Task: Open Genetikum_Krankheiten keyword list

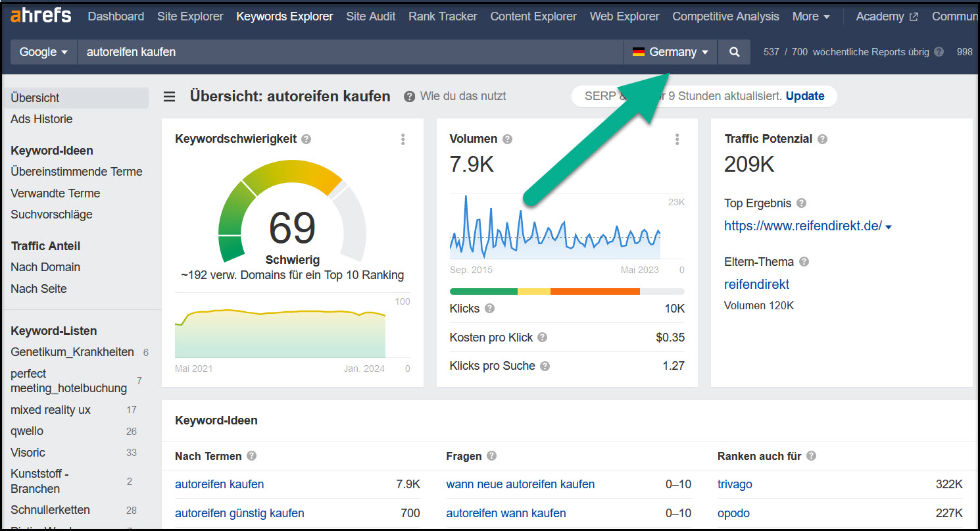Action: [x=72, y=352]
